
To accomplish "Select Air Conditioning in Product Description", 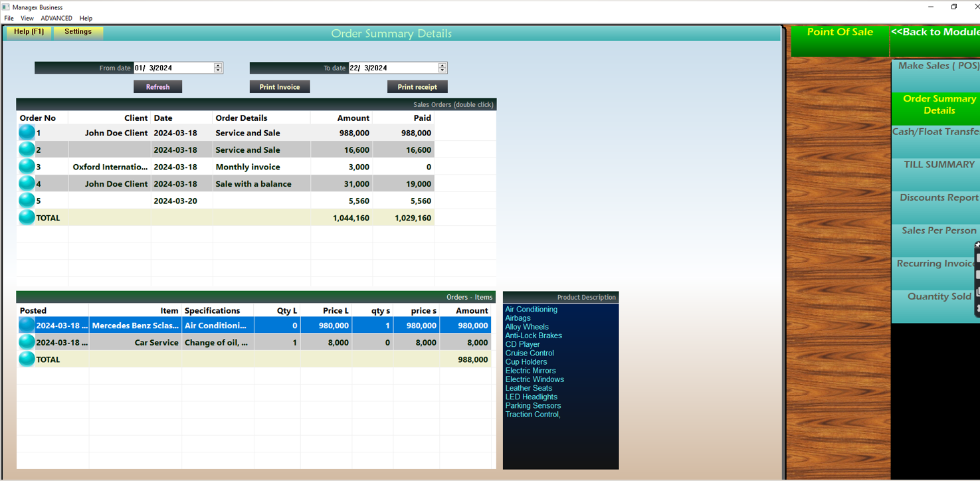I will (x=531, y=309).
